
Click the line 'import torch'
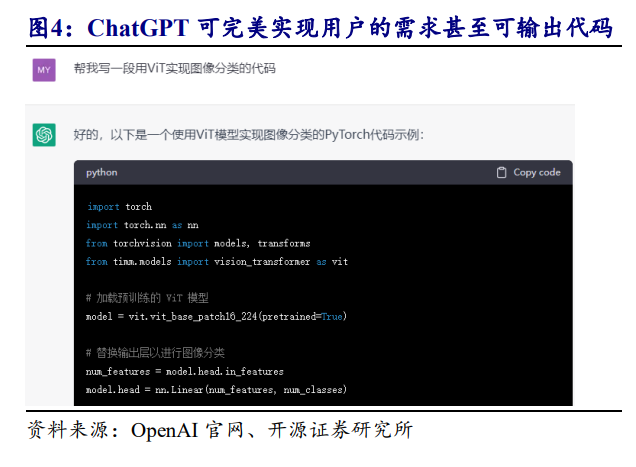(x=120, y=207)
